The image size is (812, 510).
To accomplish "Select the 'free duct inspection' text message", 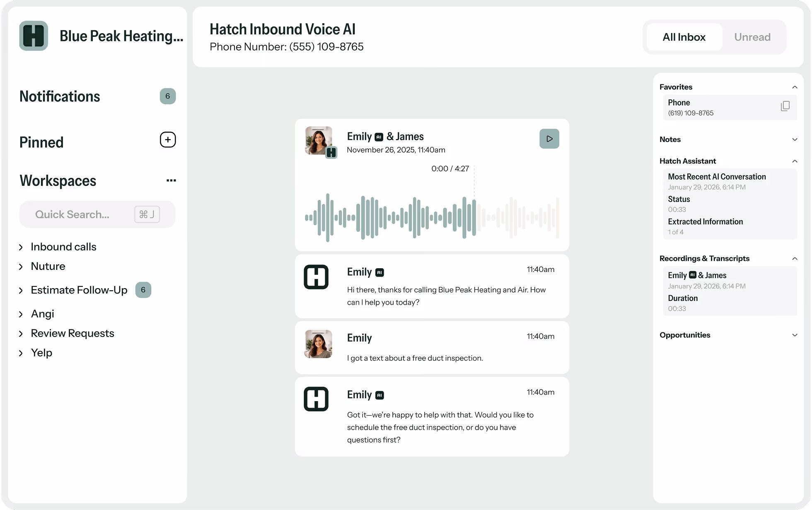I will pyautogui.click(x=432, y=348).
